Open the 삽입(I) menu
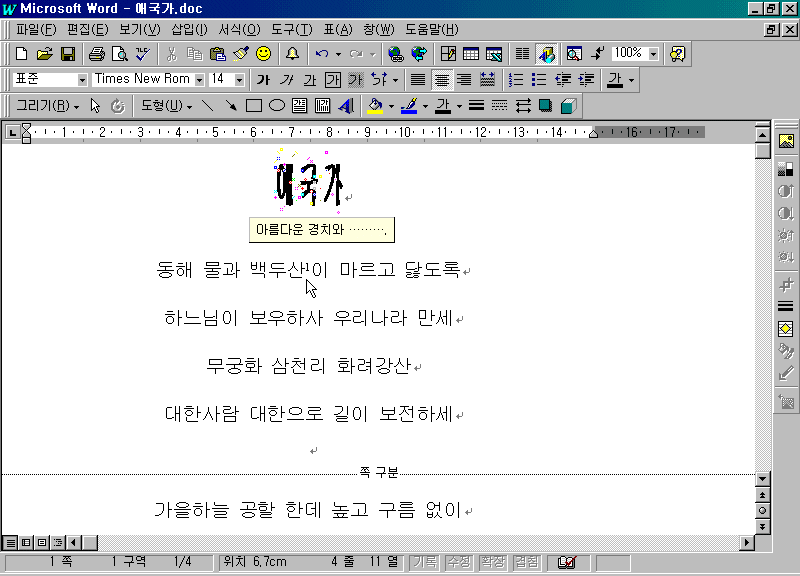The image size is (800, 576). [189, 30]
